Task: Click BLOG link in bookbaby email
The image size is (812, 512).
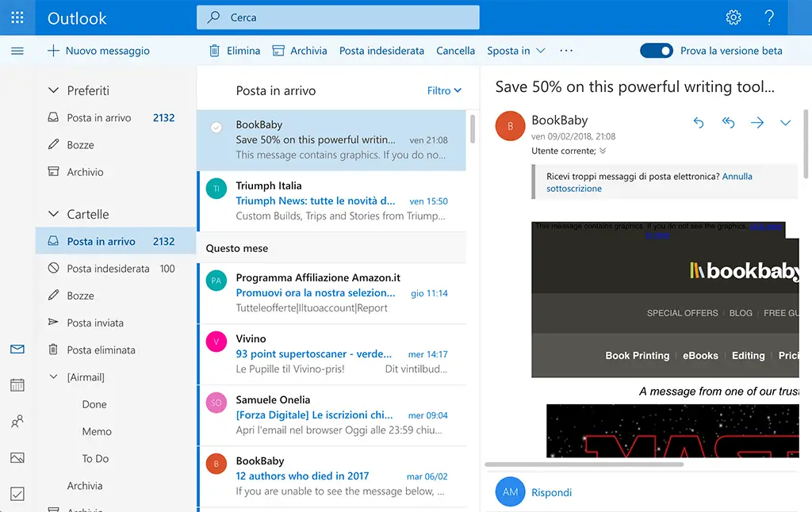Action: point(741,313)
